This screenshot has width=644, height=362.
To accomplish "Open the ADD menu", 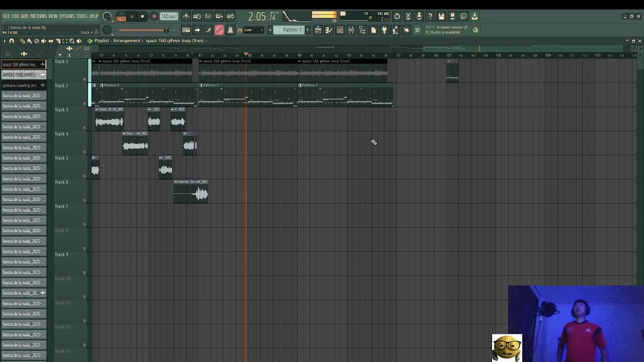I will 25,16.
